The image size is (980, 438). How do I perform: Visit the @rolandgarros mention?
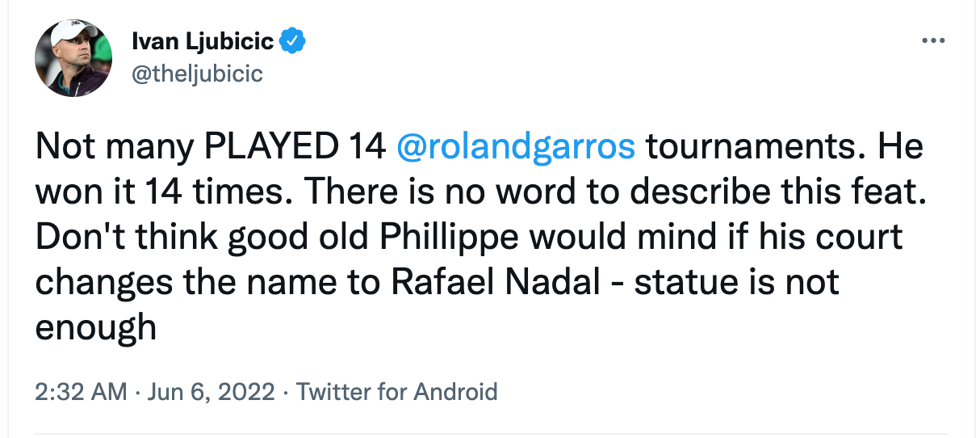click(x=517, y=148)
